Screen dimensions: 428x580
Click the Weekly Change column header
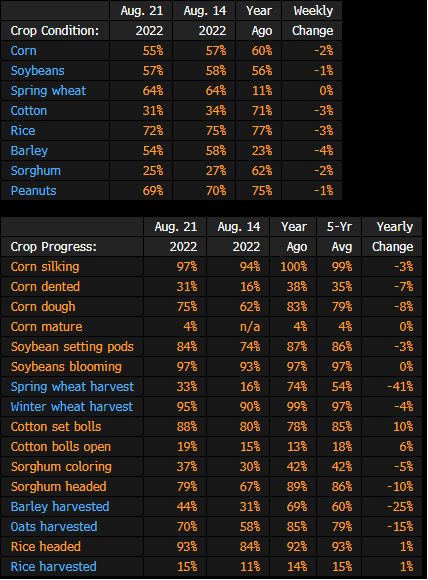312,21
